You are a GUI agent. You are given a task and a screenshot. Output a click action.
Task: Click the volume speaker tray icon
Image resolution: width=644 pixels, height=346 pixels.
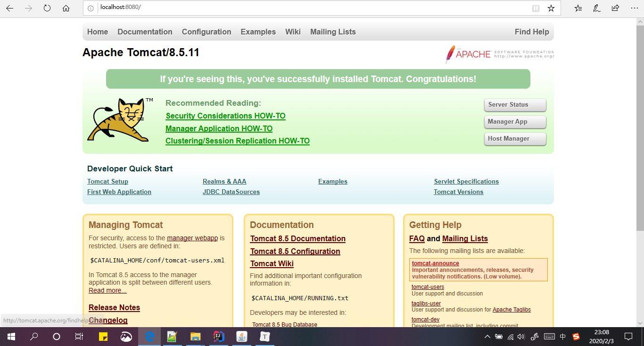pos(521,337)
